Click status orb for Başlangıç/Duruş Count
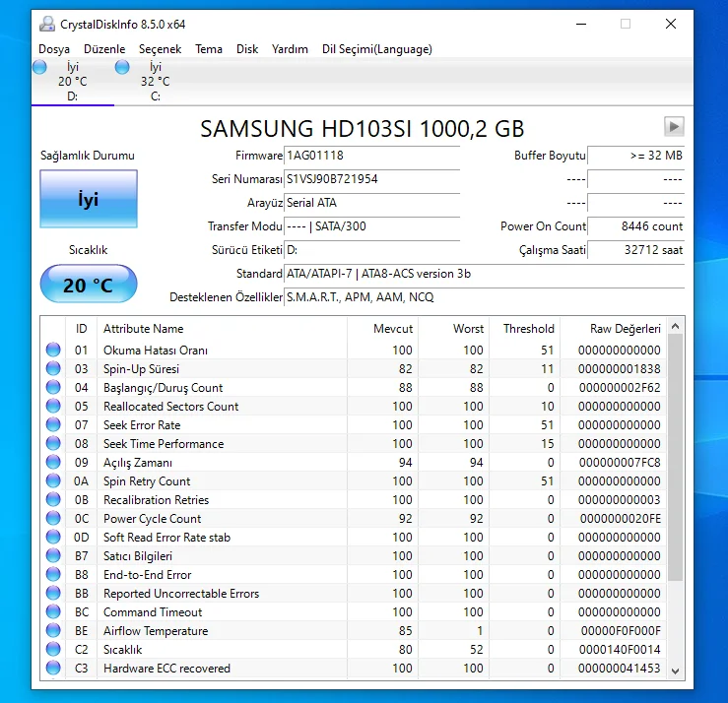 pyautogui.click(x=53, y=387)
